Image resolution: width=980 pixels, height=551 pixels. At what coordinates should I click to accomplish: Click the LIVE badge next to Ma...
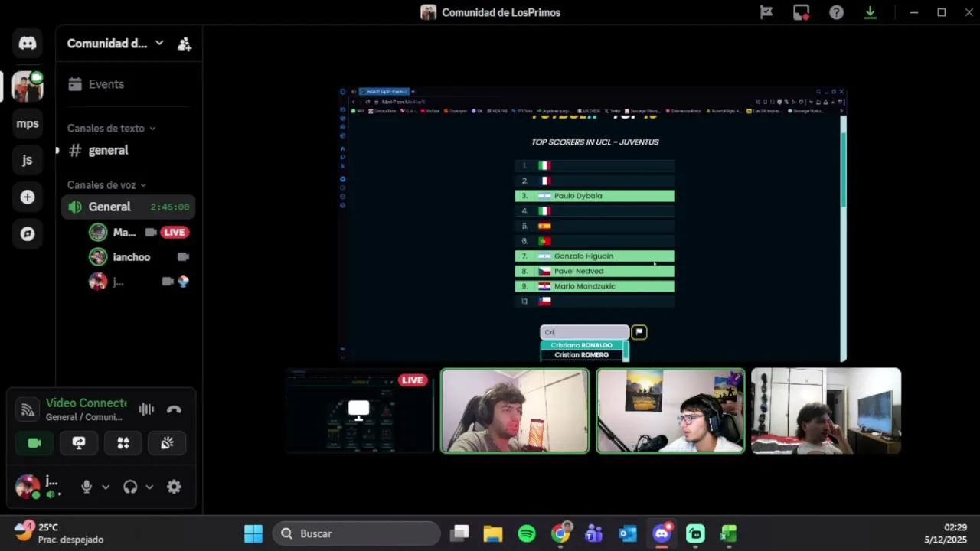click(x=174, y=232)
